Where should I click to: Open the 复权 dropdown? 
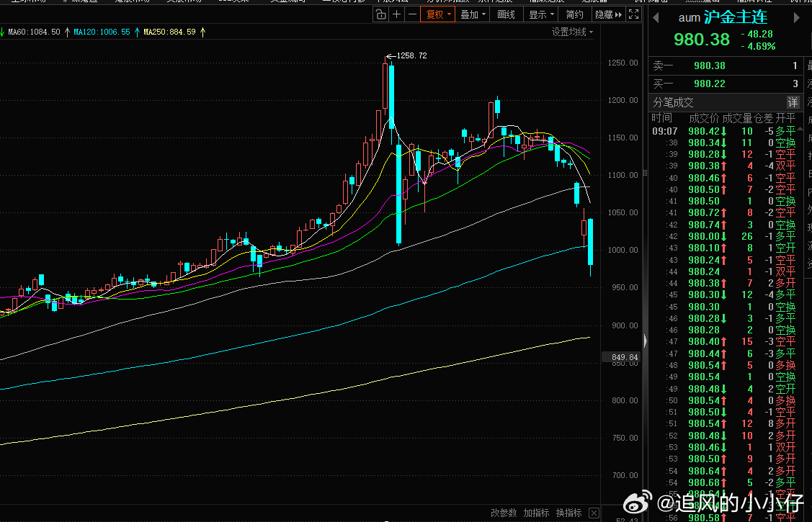[x=437, y=14]
